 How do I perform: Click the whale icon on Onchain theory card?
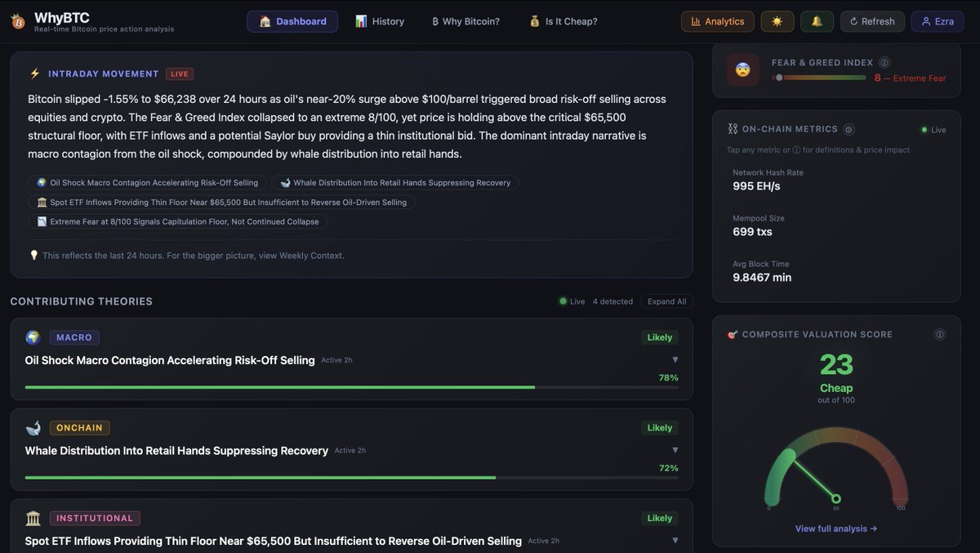click(x=33, y=428)
